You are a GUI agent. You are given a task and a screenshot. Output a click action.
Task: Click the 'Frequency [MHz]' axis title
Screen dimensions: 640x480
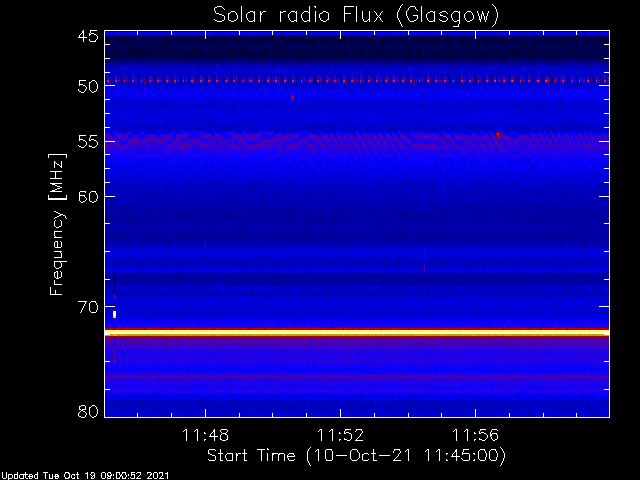point(57,224)
